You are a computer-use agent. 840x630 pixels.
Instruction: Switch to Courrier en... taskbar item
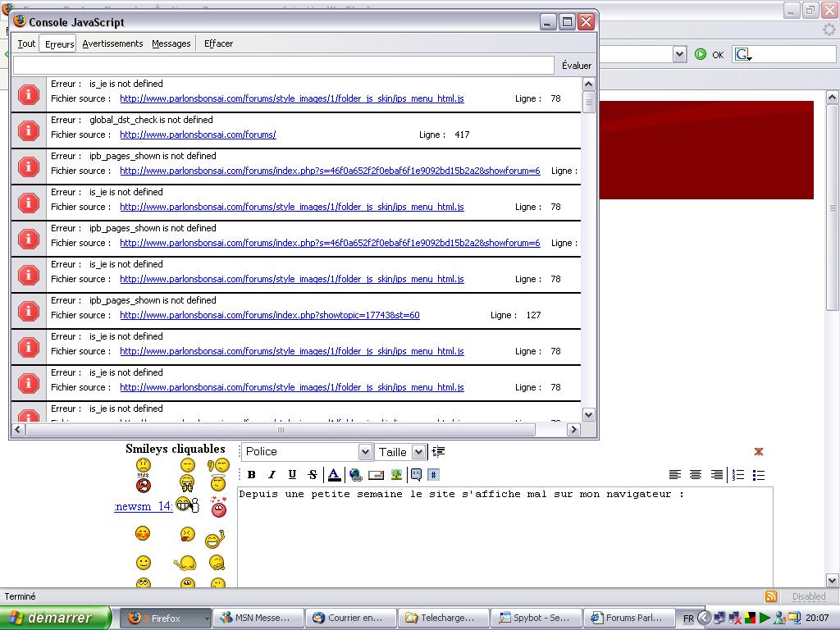coord(351,618)
